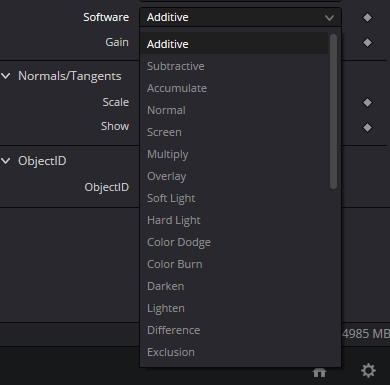This screenshot has height=385, width=390.
Task: Click the Software label
Action: tap(106, 17)
